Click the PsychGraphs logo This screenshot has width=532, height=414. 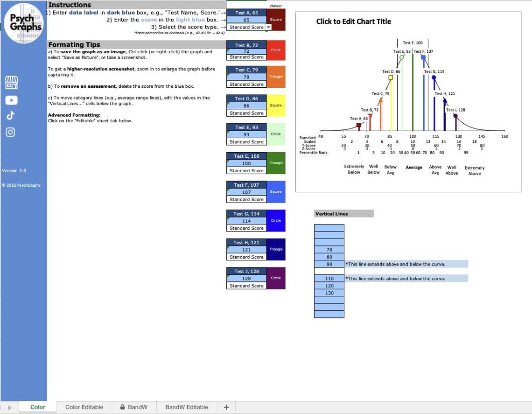(23, 23)
